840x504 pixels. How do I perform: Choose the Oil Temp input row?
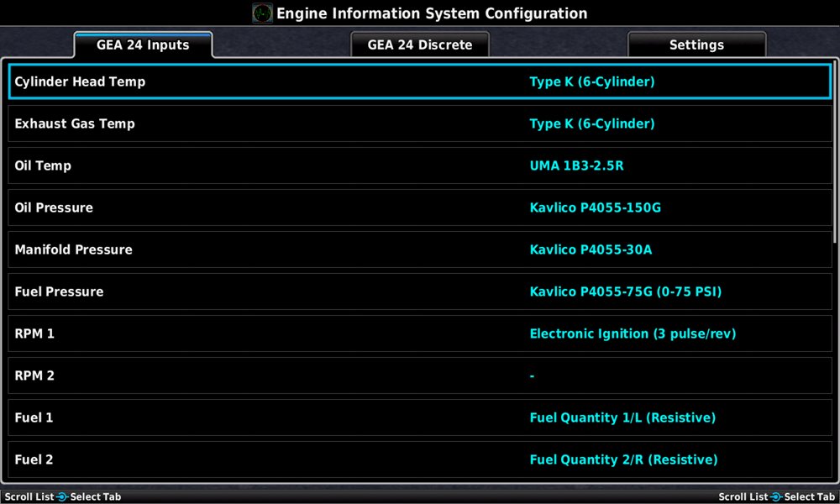(x=420, y=165)
